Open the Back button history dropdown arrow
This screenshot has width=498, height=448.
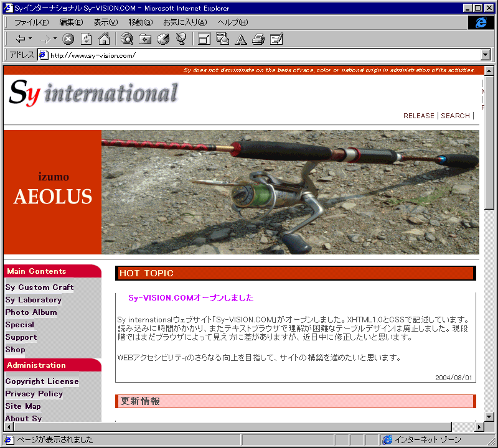point(30,39)
